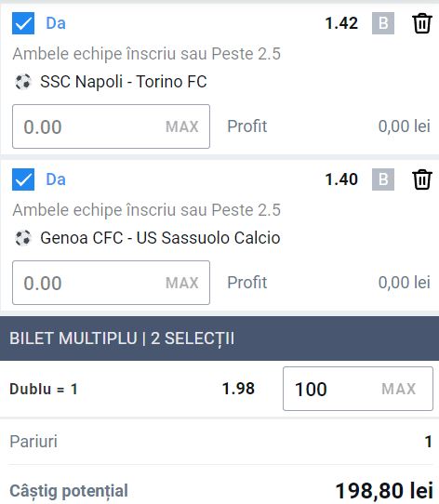
Task: Click the B badge next to odds 1.42
Action: tap(383, 23)
